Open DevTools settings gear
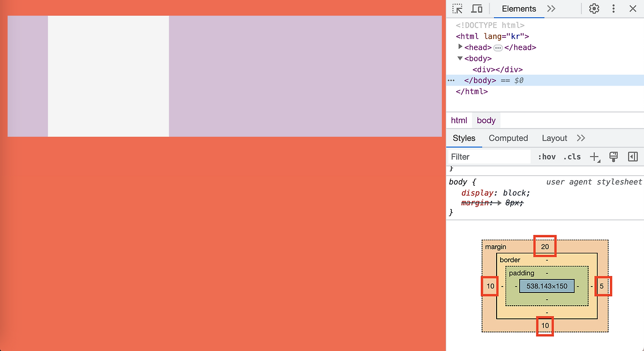 click(594, 9)
